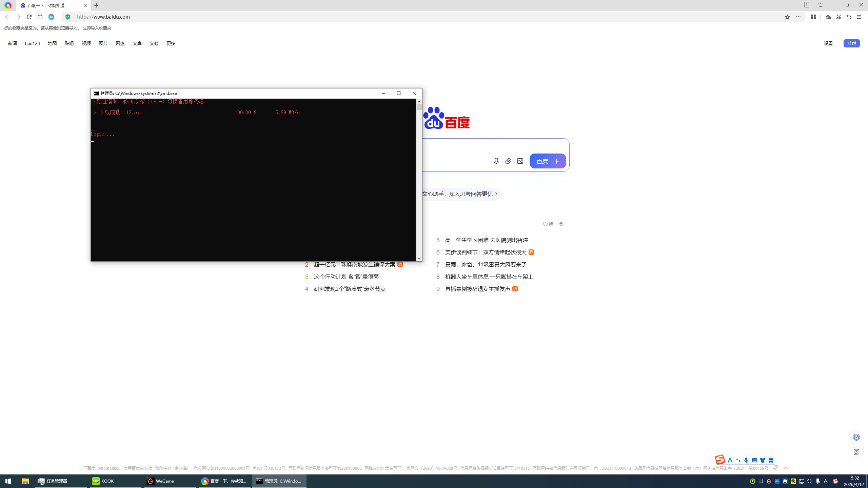Open a new browser tab
This screenshot has width=868, height=488.
(x=96, y=5)
